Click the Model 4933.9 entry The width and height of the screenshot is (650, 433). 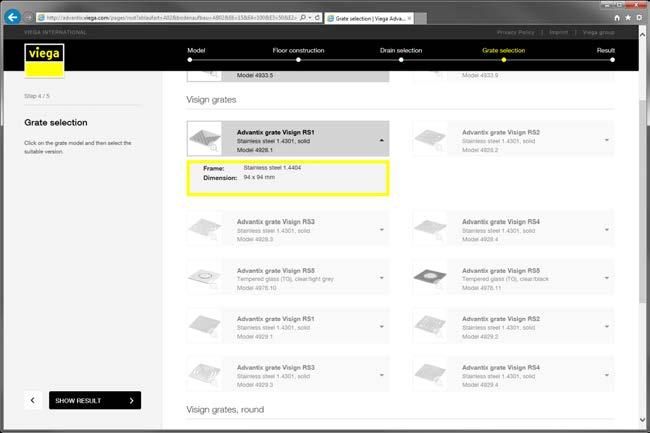click(x=513, y=76)
